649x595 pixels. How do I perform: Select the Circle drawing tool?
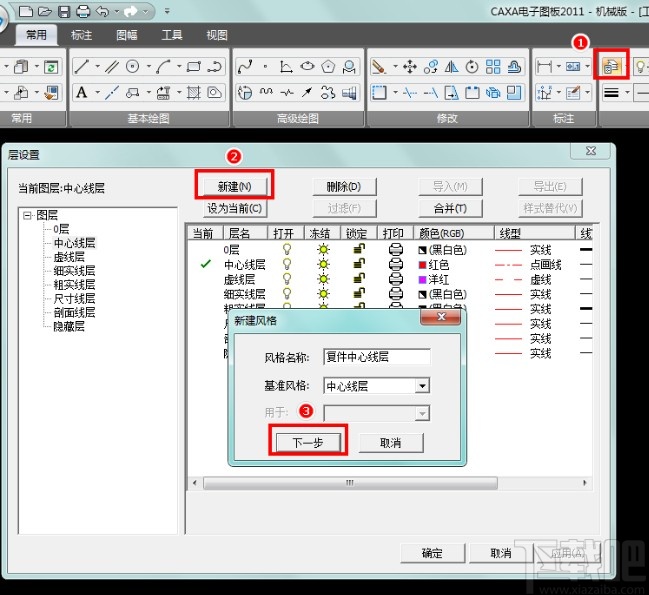pos(132,66)
